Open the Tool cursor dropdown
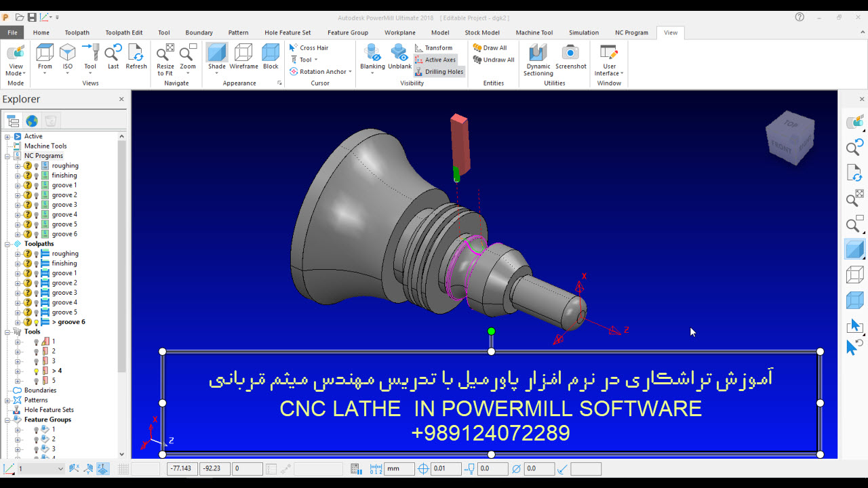The width and height of the screenshot is (868, 488). coord(315,60)
